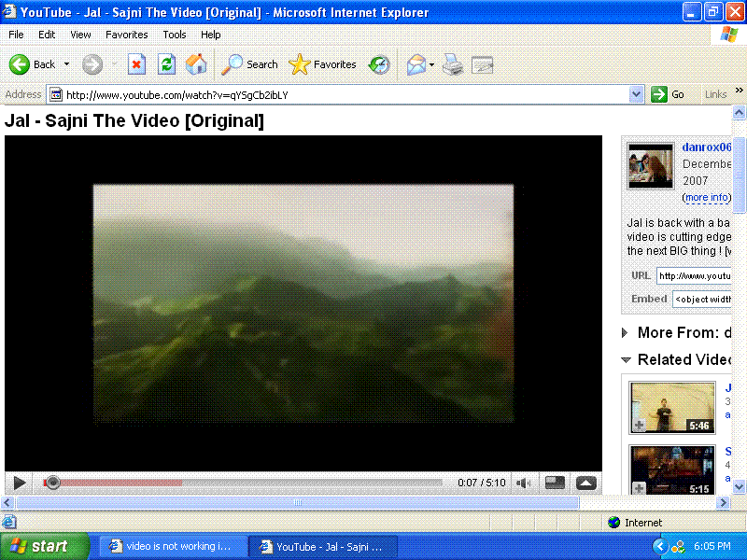The image size is (747, 560).
Task: Collapse the Related Videos section
Action: click(626, 360)
